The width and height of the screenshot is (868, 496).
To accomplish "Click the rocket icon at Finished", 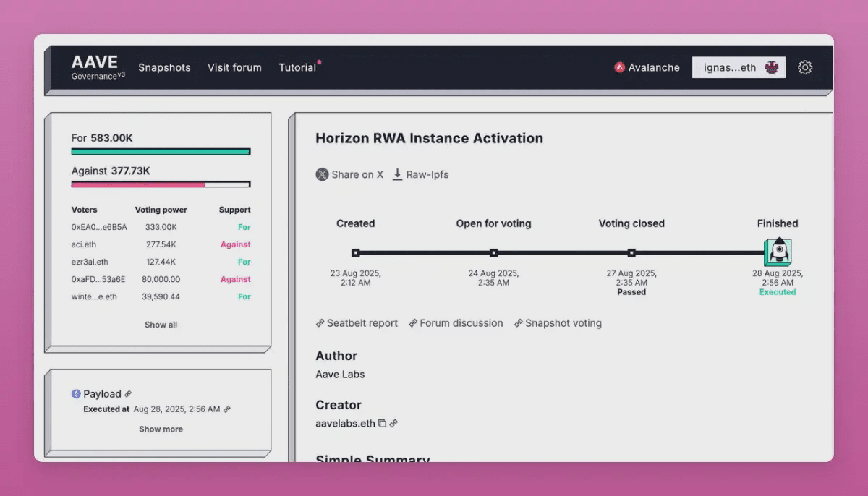I will tap(778, 252).
